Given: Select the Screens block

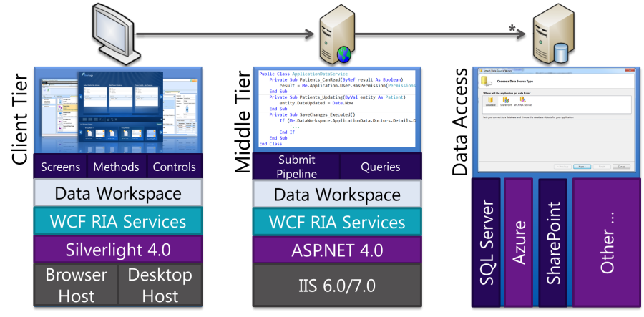Looking at the screenshot, I should point(60,167).
